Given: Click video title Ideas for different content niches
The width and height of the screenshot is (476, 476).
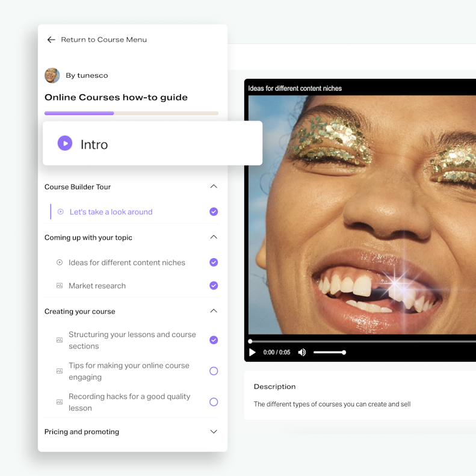Looking at the screenshot, I should (295, 88).
